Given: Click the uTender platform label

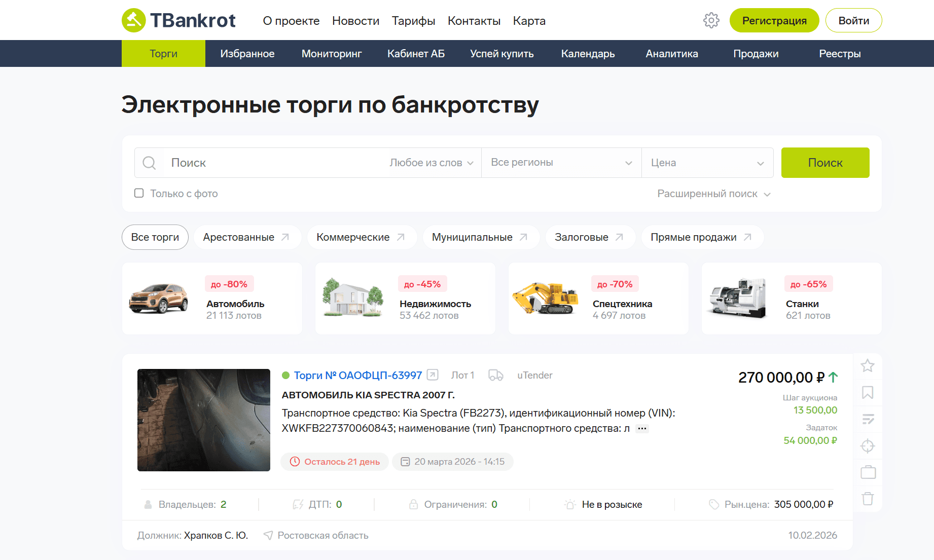Looking at the screenshot, I should (x=534, y=375).
